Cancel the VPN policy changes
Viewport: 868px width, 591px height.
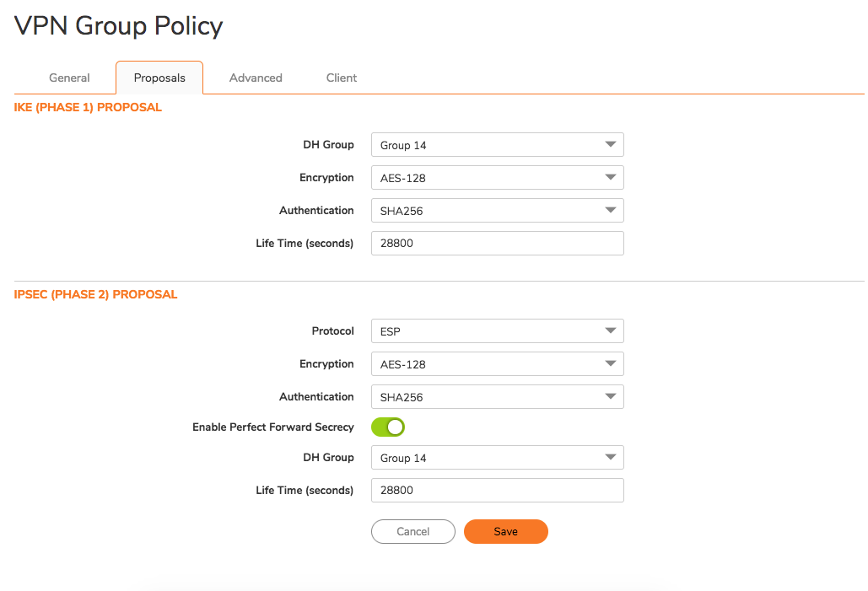412,531
